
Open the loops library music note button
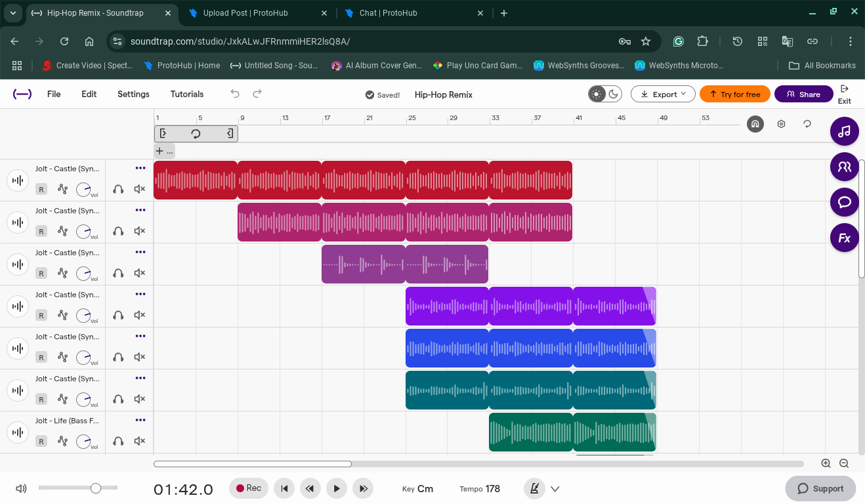(844, 131)
